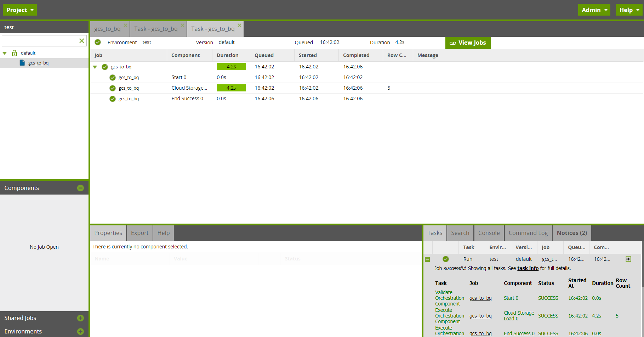This screenshot has width=644, height=337.
Task: Close the middle Task - gcs_to_bq tab
Action: pos(182,26)
